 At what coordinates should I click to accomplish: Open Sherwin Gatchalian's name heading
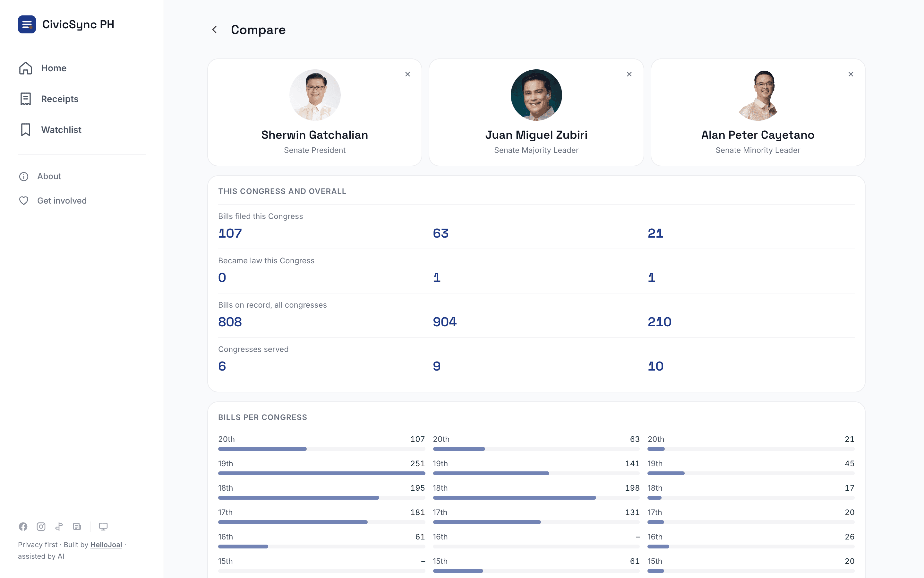(315, 135)
